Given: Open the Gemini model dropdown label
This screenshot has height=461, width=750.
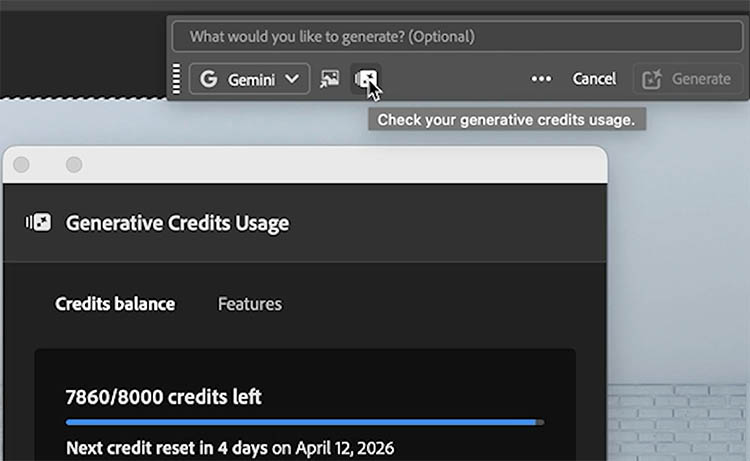Looking at the screenshot, I should (251, 79).
